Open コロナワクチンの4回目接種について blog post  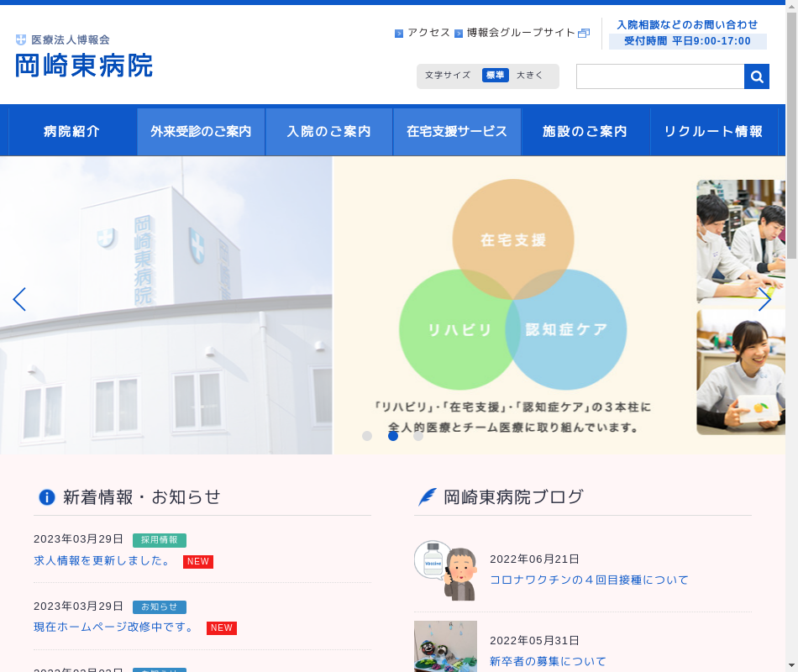coord(589,580)
